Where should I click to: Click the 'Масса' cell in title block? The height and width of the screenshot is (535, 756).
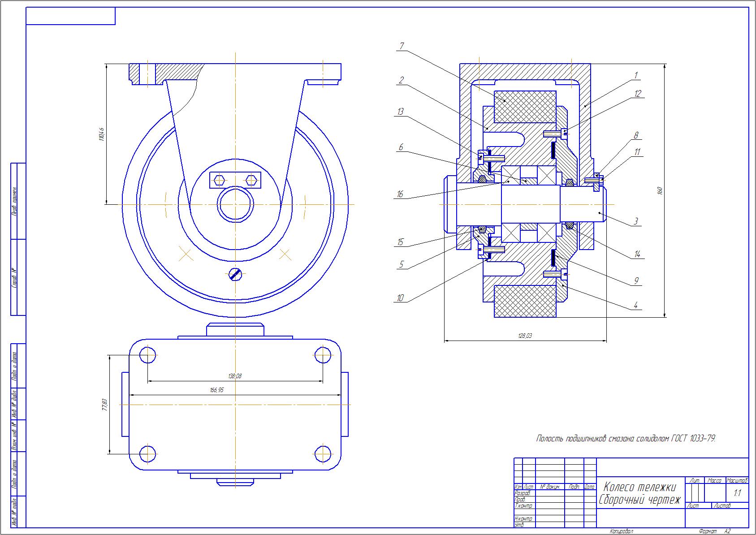[714, 480]
